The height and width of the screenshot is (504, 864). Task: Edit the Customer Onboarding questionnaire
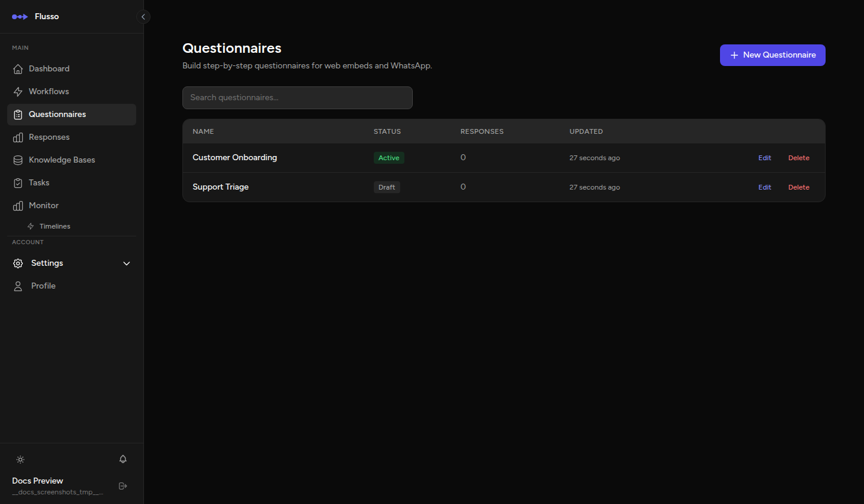click(764, 158)
